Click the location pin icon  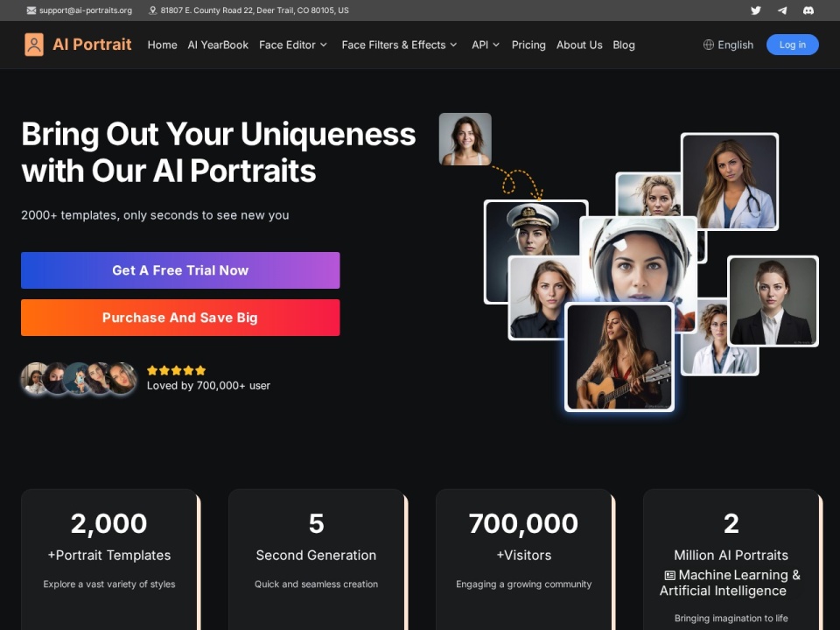152,10
